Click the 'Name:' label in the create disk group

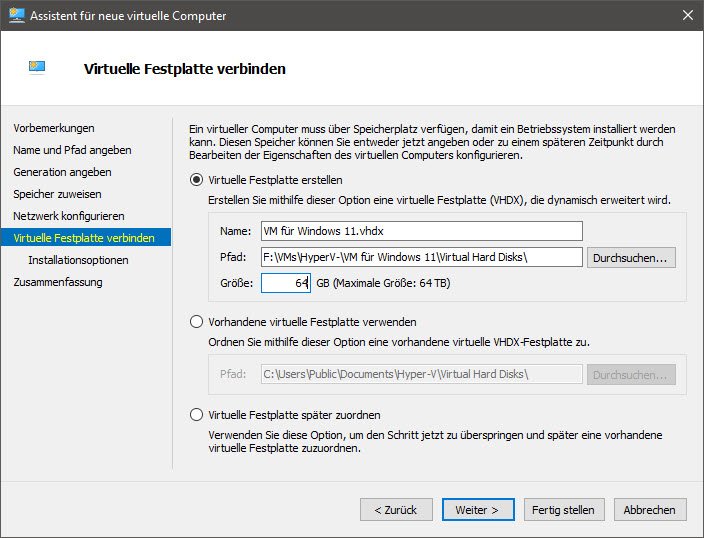click(235, 231)
